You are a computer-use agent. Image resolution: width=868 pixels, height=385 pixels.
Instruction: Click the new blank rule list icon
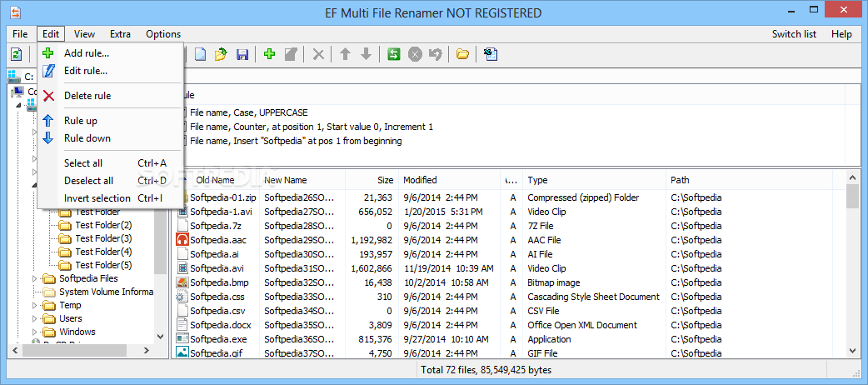coord(199,54)
